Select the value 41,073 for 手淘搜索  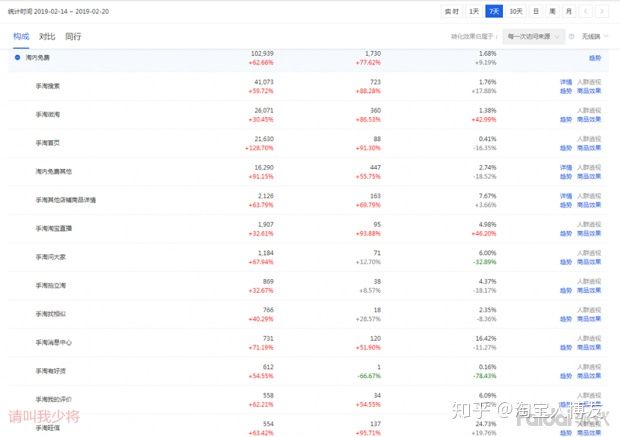[x=264, y=82]
